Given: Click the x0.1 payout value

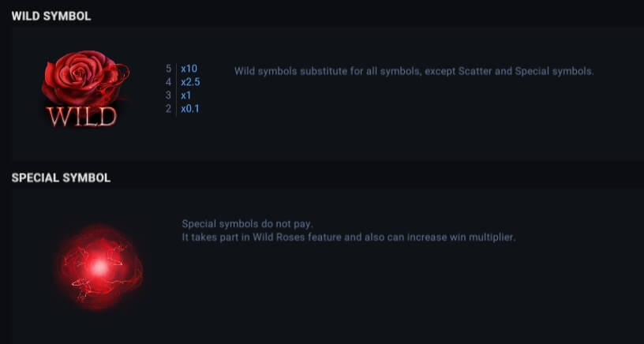Looking at the screenshot, I should (x=190, y=109).
